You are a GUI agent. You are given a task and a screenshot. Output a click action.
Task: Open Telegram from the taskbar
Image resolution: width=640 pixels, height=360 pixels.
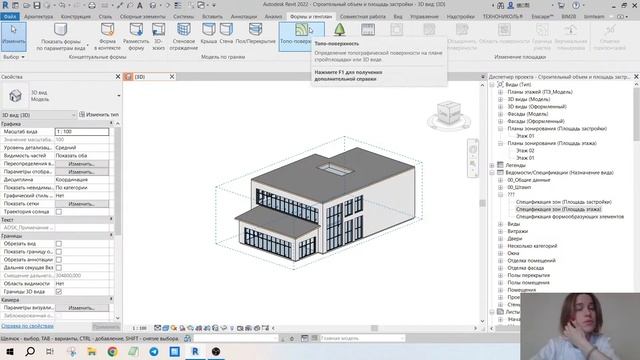154,351
